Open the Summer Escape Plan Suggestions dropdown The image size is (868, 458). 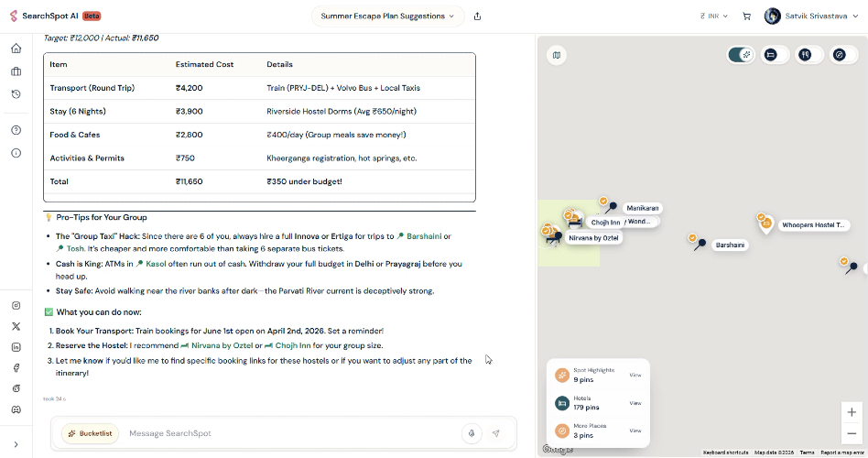click(387, 16)
